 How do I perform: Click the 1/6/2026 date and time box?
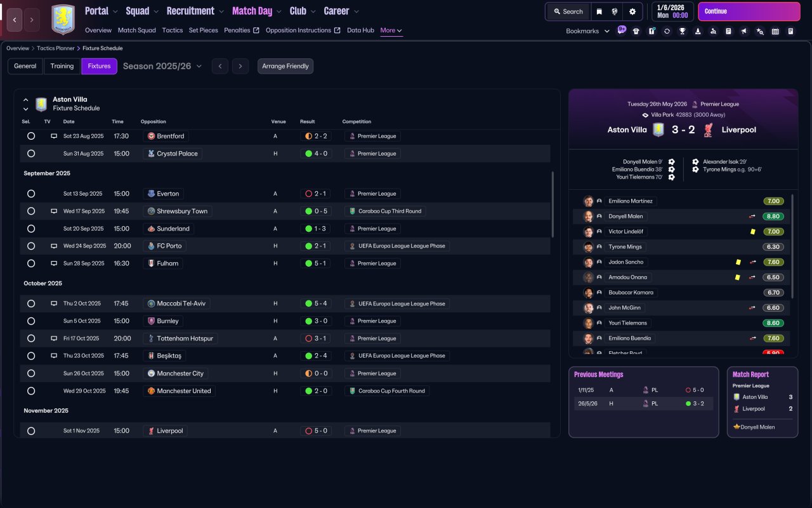(x=672, y=11)
